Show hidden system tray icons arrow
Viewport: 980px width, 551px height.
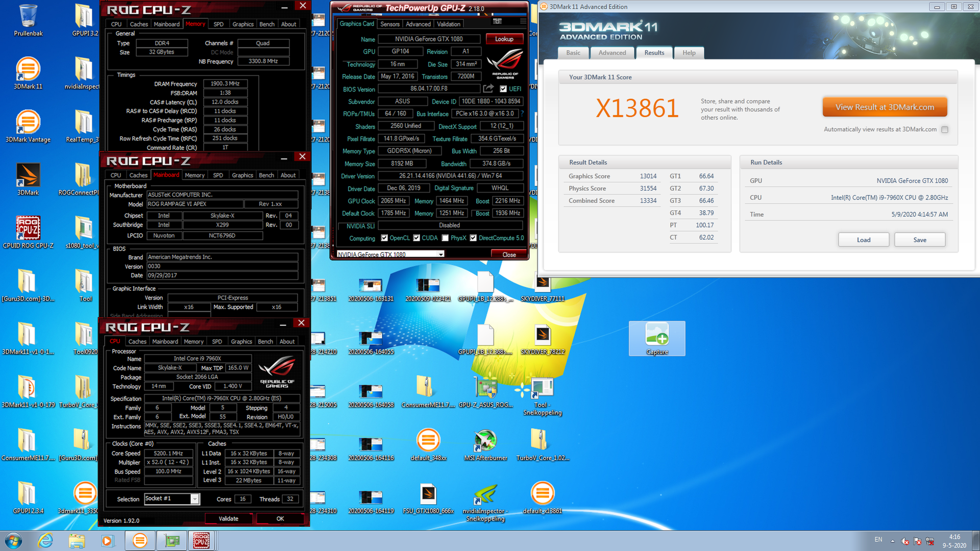(x=893, y=541)
